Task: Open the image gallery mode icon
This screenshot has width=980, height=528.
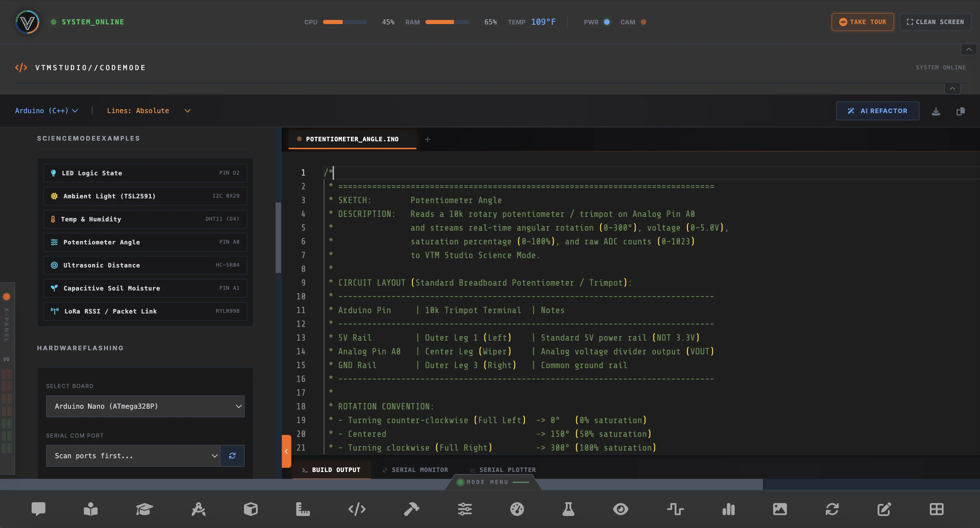Action: tap(780, 509)
